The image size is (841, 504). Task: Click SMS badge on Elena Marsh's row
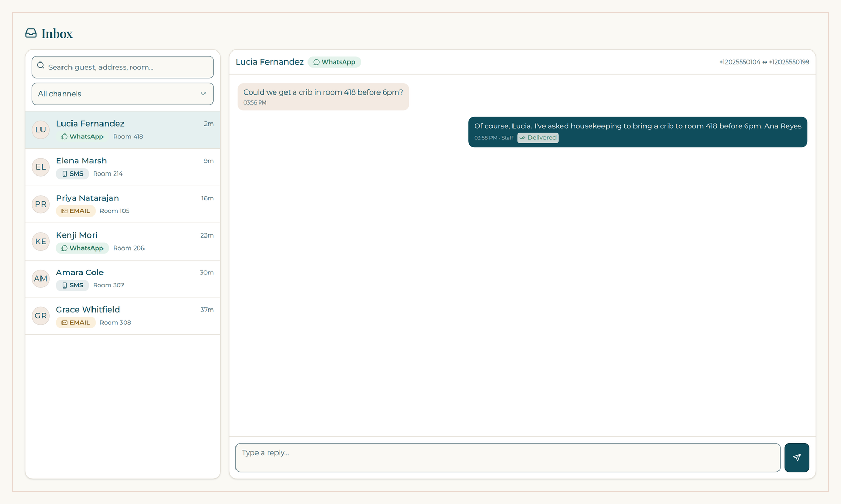[x=73, y=174]
